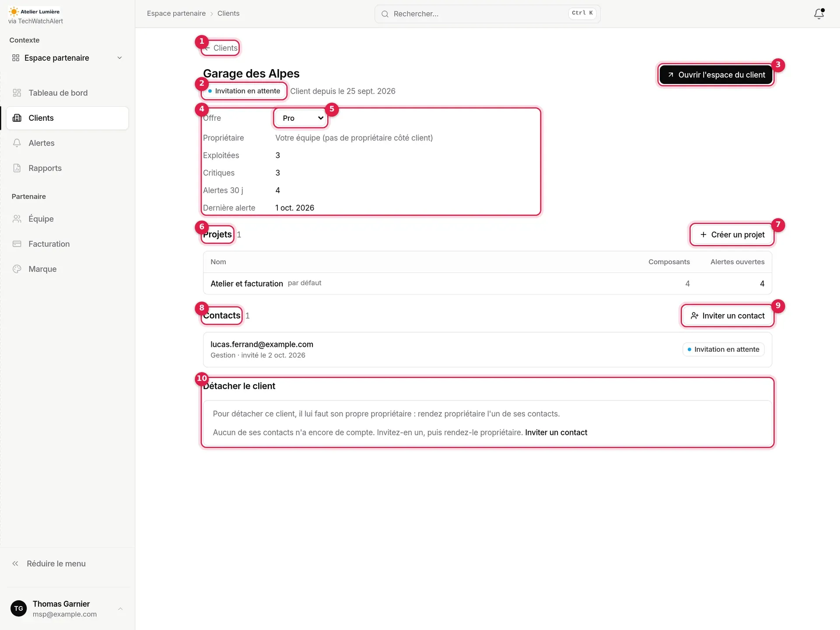This screenshot has height=630, width=840.
Task: Open the Alertes bell icon item
Action: pyautogui.click(x=67, y=143)
